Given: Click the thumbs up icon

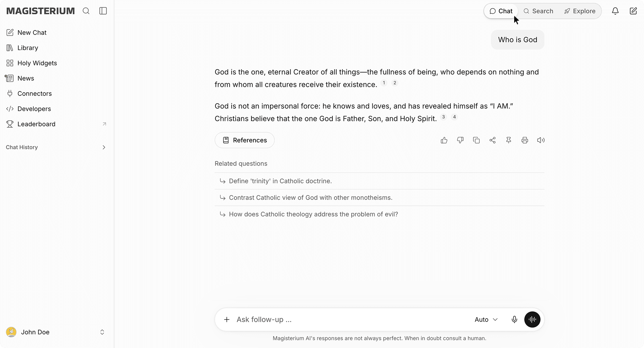Looking at the screenshot, I should (444, 140).
